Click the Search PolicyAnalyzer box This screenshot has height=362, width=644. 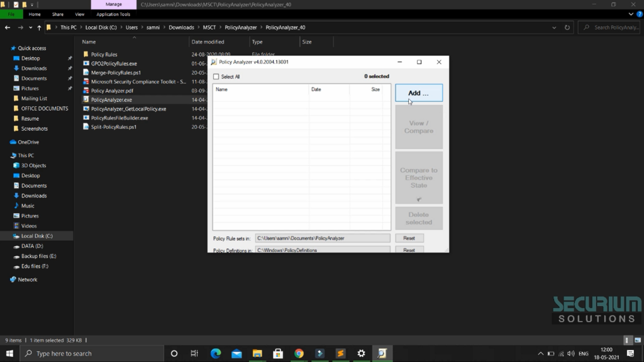point(610,28)
